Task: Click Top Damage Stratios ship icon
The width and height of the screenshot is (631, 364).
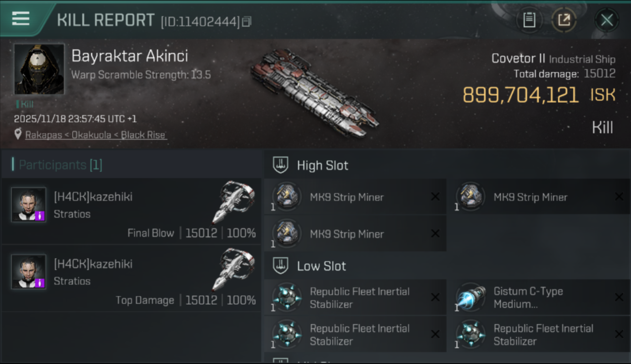Action: click(233, 269)
